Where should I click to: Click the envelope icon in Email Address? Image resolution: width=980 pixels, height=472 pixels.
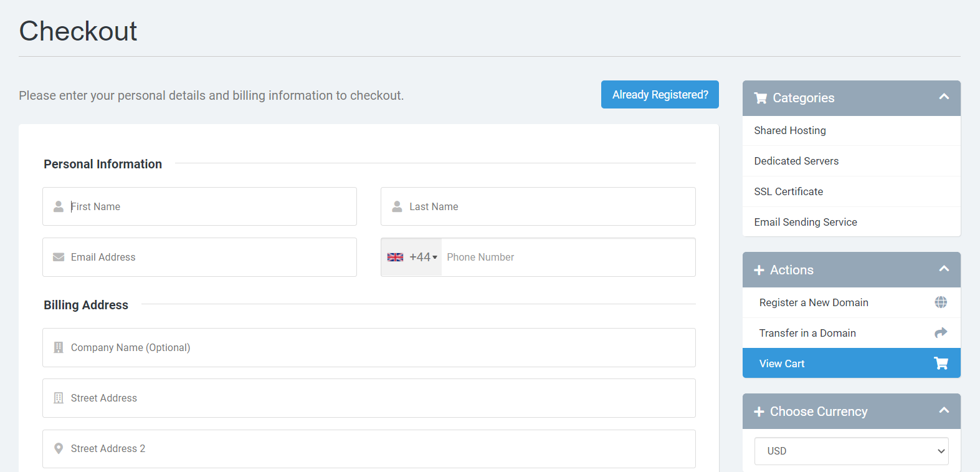tap(59, 257)
